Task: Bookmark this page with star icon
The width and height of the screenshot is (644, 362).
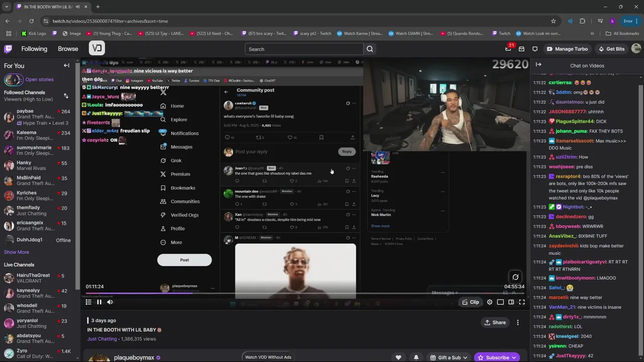Action: pyautogui.click(x=553, y=21)
